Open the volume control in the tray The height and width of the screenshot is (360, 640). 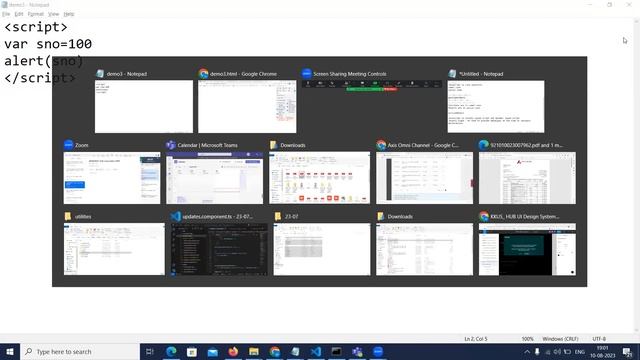(x=557, y=351)
